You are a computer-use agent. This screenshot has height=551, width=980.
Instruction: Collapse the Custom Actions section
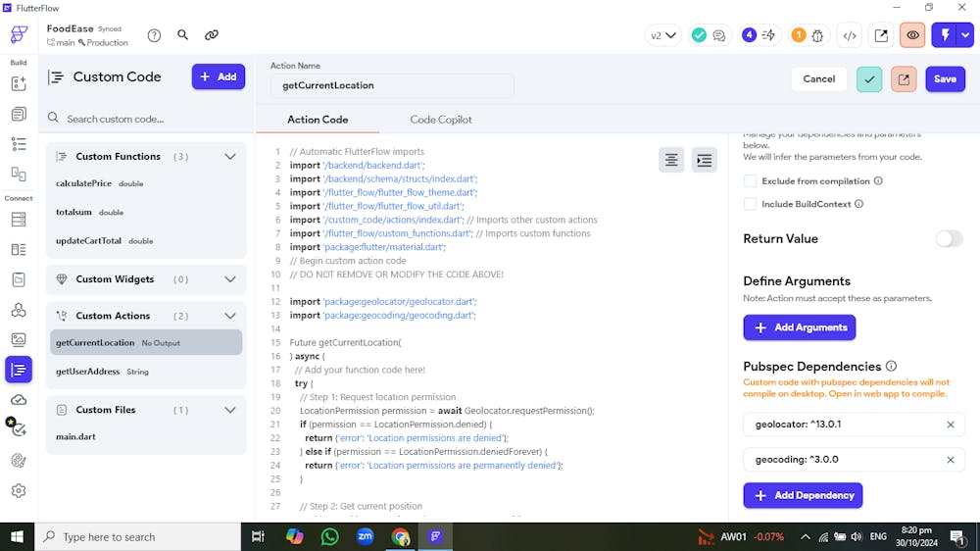pyautogui.click(x=230, y=316)
